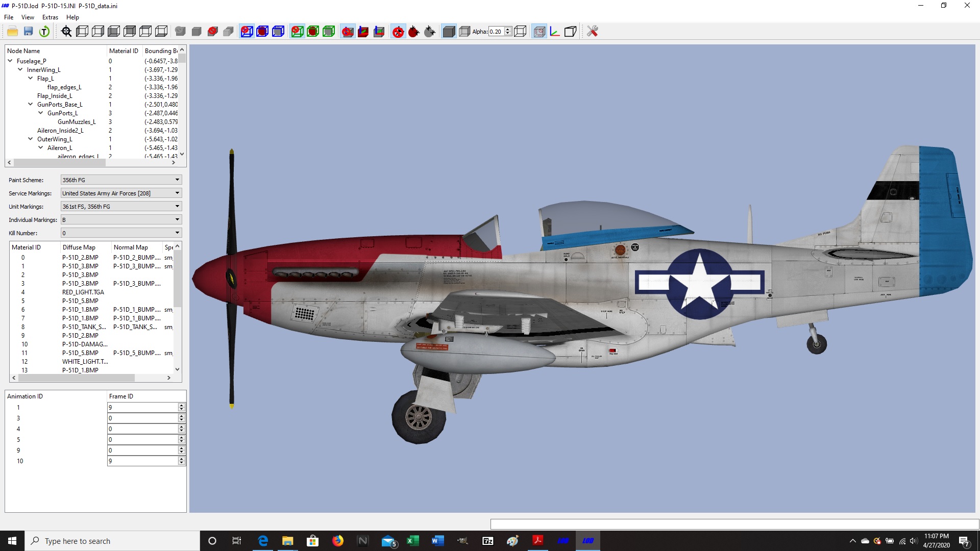Open the wrench and screwdriver settings icon
The width and height of the screenshot is (980, 551).
592,32
